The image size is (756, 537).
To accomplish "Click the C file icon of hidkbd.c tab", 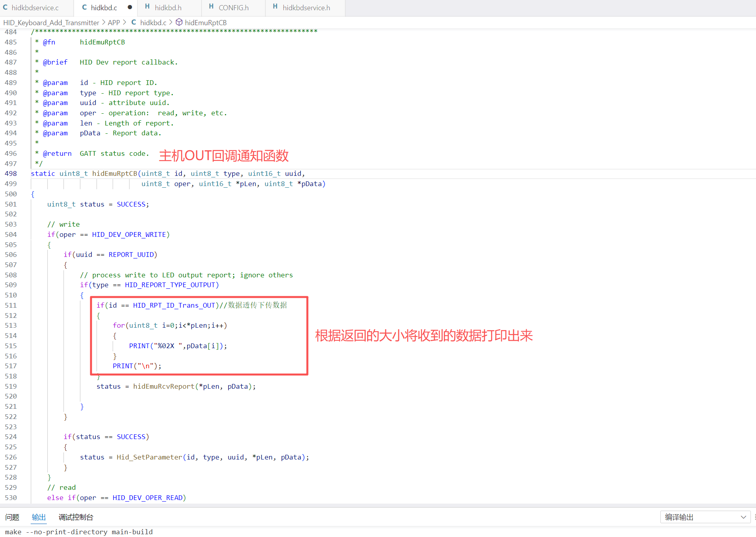I will [x=84, y=7].
